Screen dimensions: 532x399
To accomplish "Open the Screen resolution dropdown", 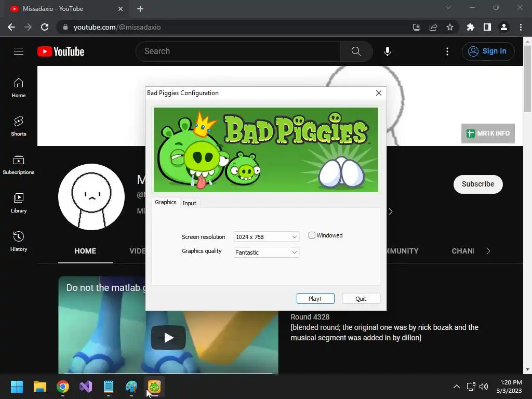I will coord(266,237).
